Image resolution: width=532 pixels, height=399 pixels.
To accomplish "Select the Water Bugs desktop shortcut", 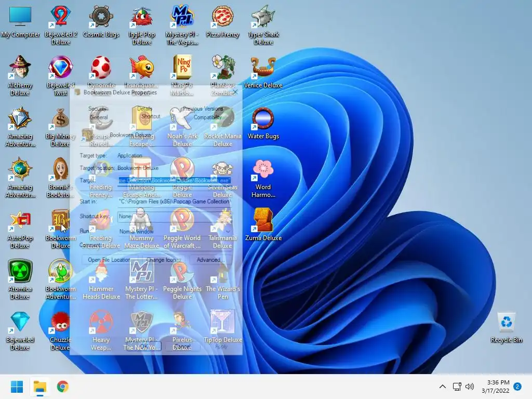I will [x=263, y=124].
